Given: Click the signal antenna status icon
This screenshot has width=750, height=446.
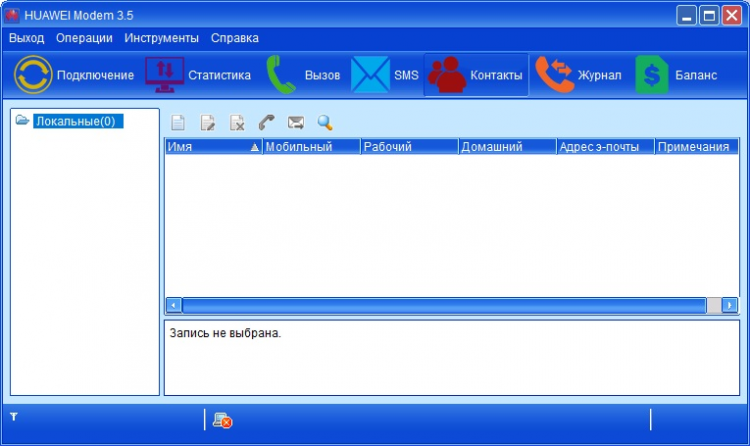Looking at the screenshot, I should (x=14, y=417).
